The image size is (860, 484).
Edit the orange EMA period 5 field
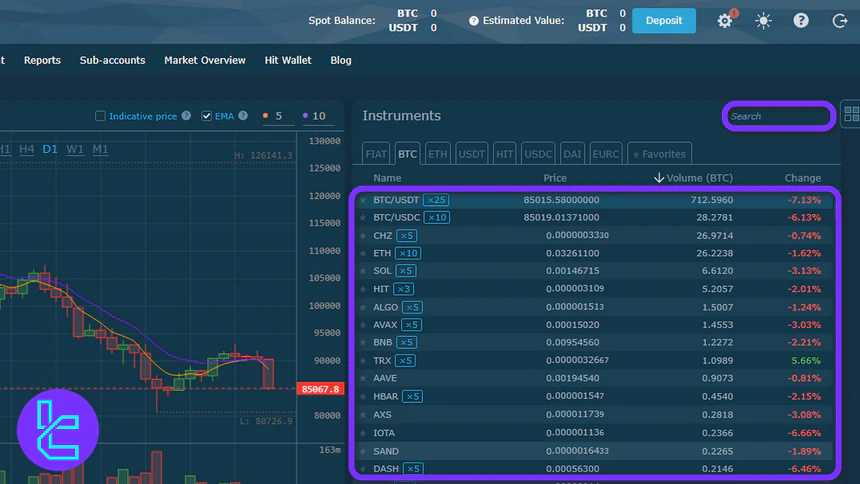coord(279,116)
